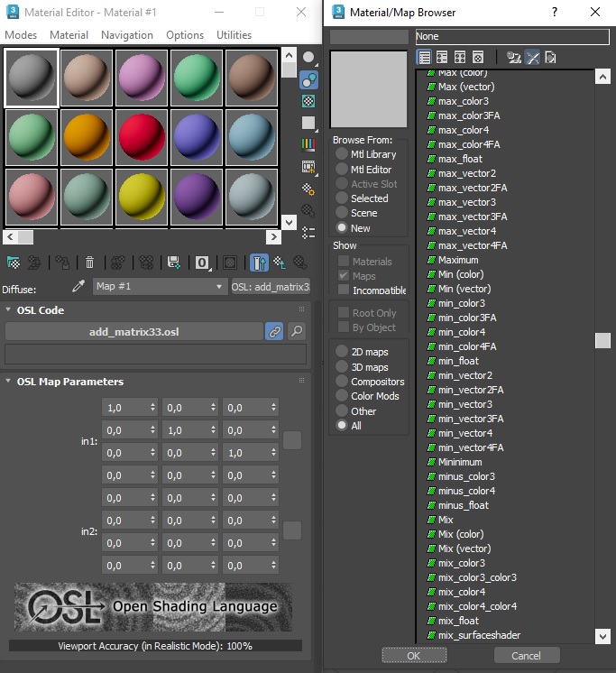Select the Mtl Editor radio button

342,169
